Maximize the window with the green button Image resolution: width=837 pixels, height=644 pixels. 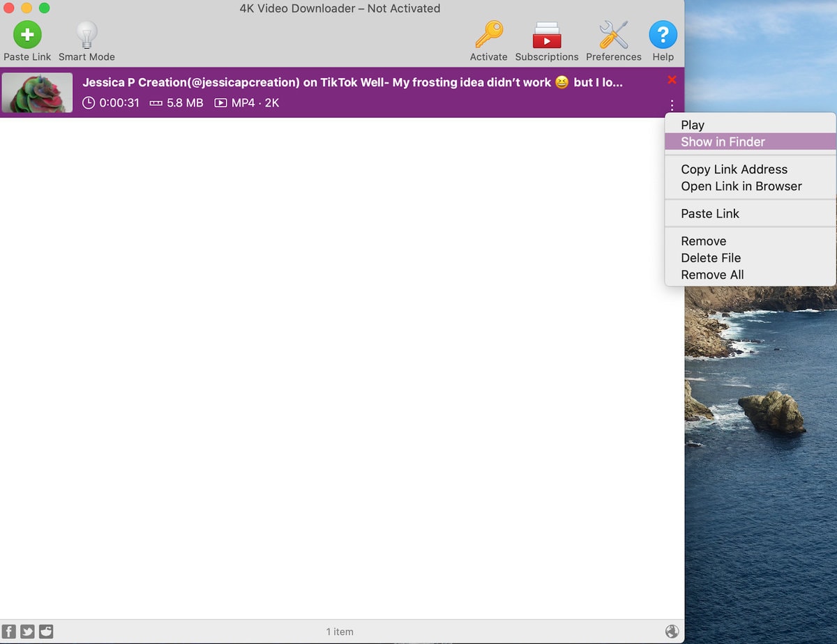[x=44, y=8]
